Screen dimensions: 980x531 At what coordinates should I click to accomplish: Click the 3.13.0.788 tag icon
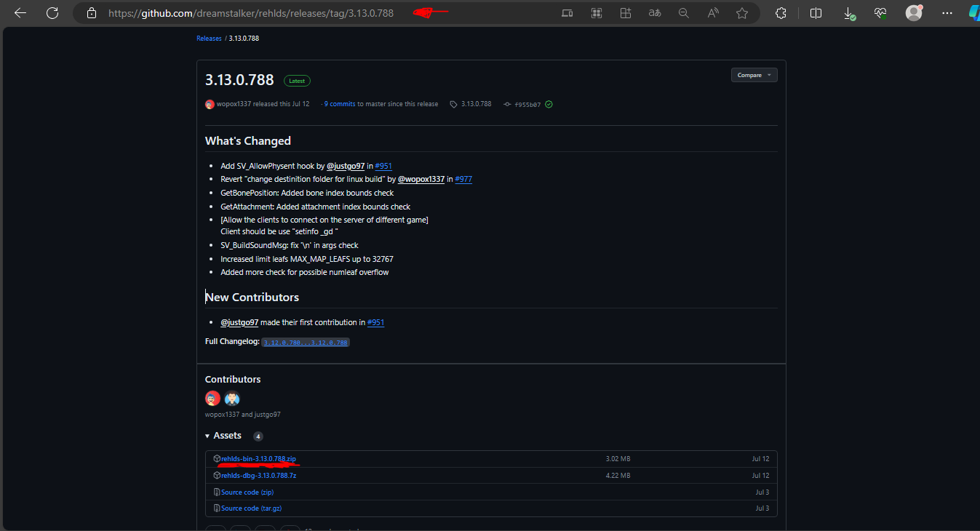pos(453,104)
